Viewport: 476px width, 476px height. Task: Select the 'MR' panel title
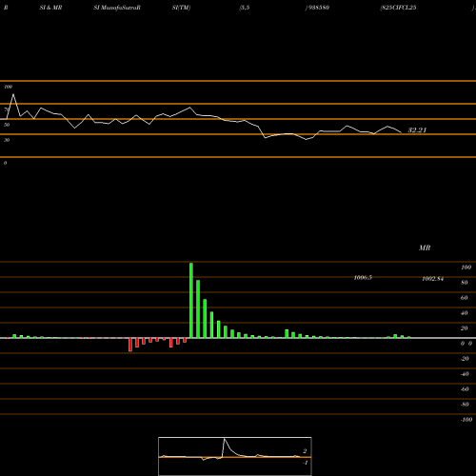425,248
